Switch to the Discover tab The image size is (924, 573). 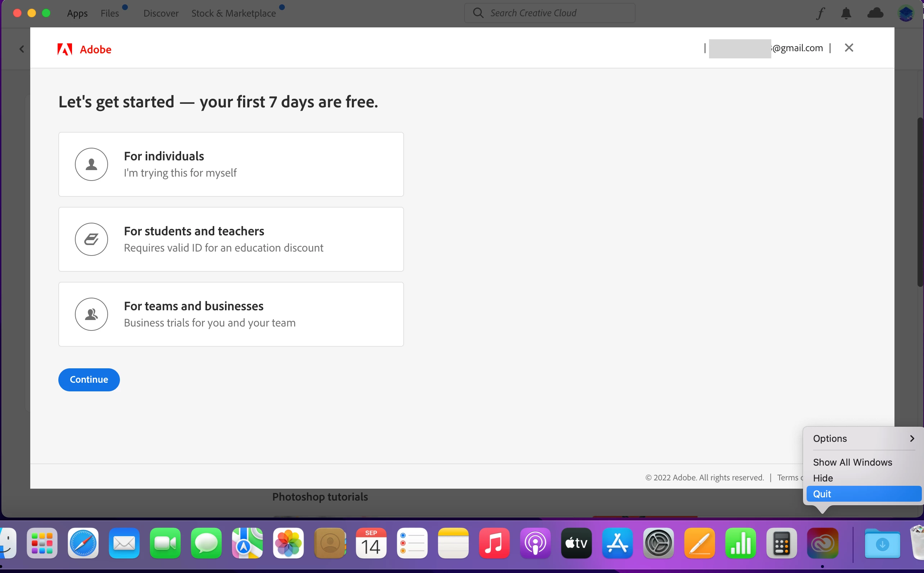tap(161, 13)
